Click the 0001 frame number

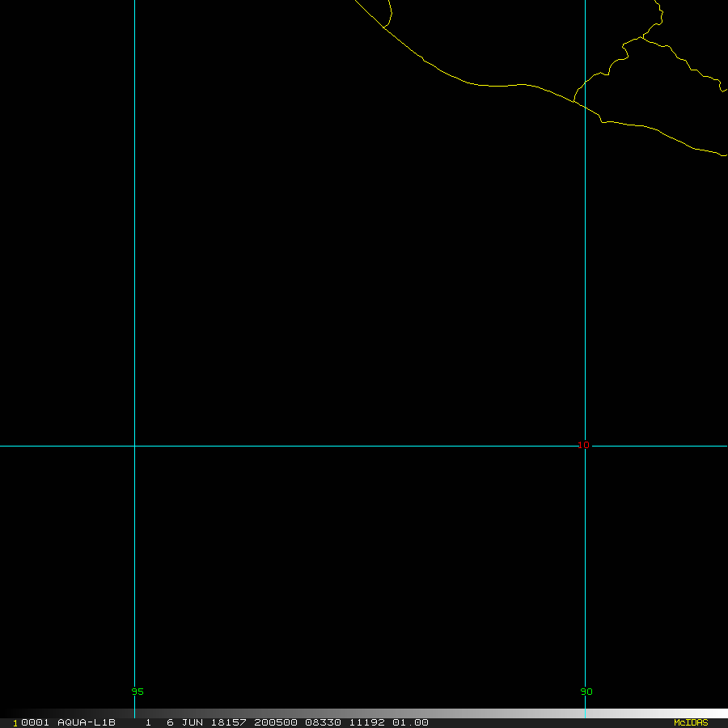point(35,722)
